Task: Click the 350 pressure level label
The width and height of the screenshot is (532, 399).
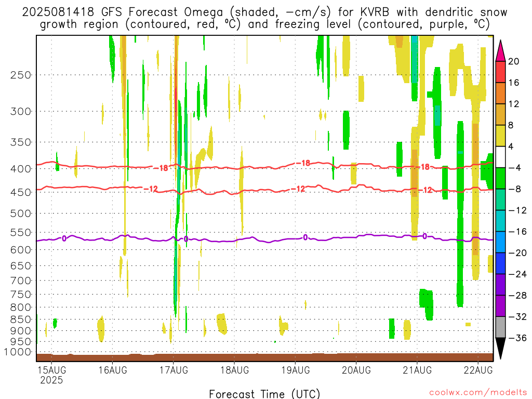Action: point(21,142)
